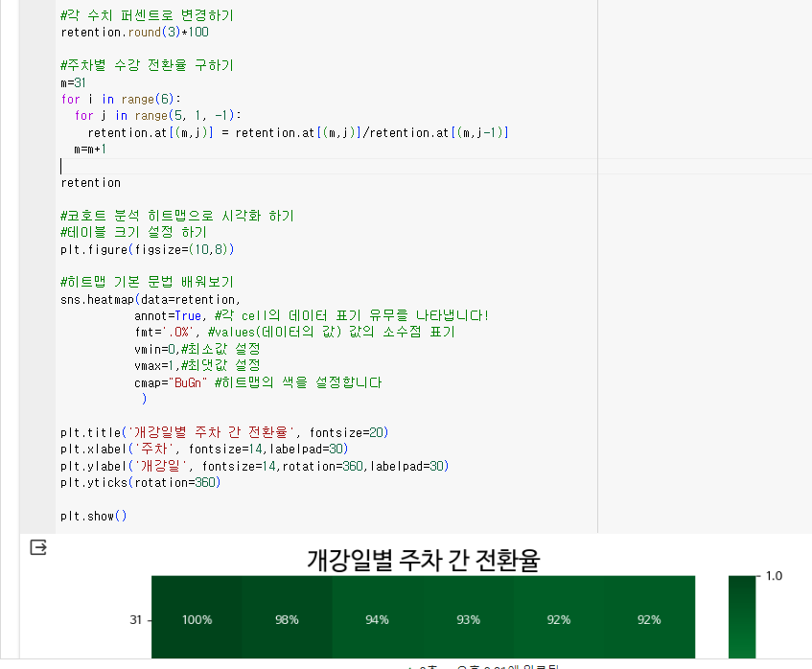
Task: Click the comment '#히트맵 기본 문법 배워보기'
Action: tap(147, 282)
